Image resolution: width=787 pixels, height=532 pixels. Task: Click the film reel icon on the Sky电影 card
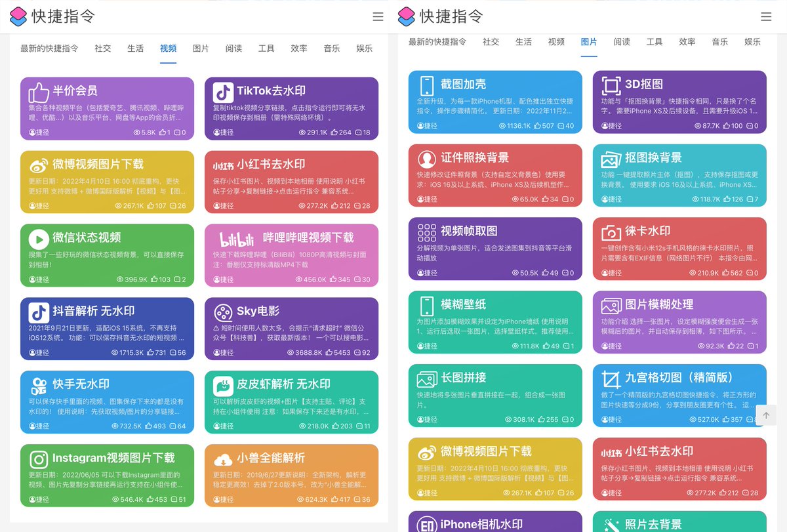click(x=223, y=312)
